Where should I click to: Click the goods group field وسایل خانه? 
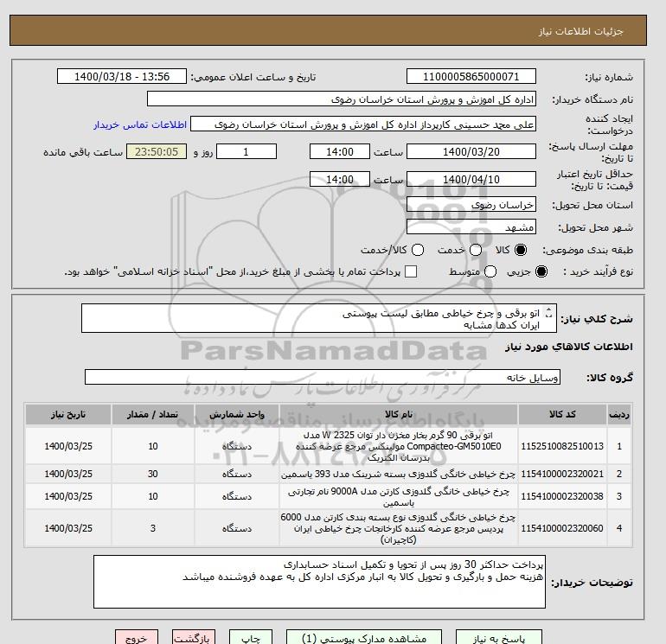(323, 378)
